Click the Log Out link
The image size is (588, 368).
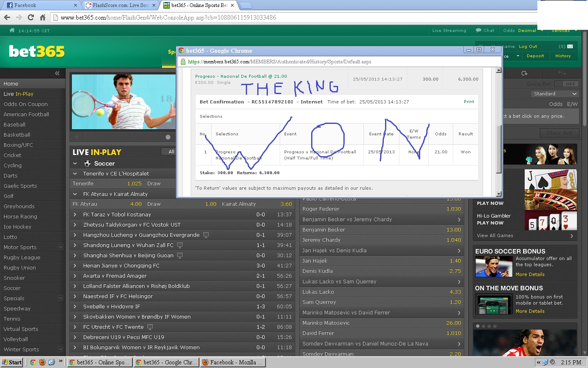point(528,46)
